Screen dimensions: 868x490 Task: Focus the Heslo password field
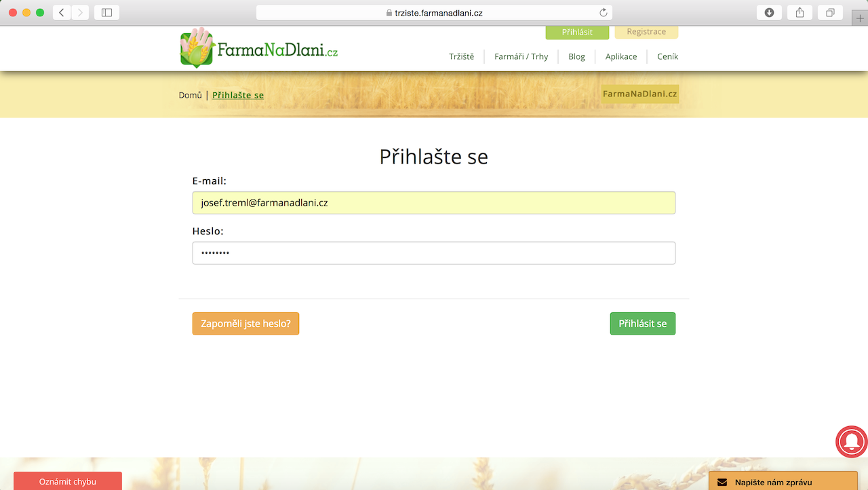[x=433, y=253]
